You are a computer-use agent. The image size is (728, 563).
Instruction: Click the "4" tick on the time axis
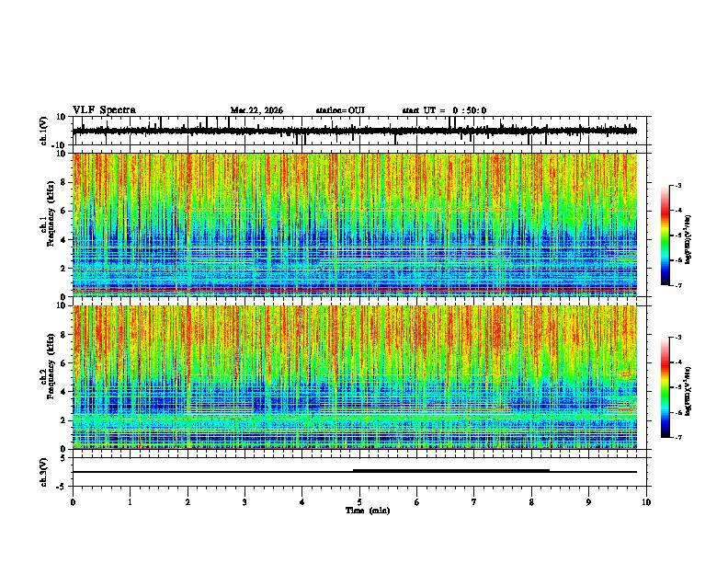[302, 502]
